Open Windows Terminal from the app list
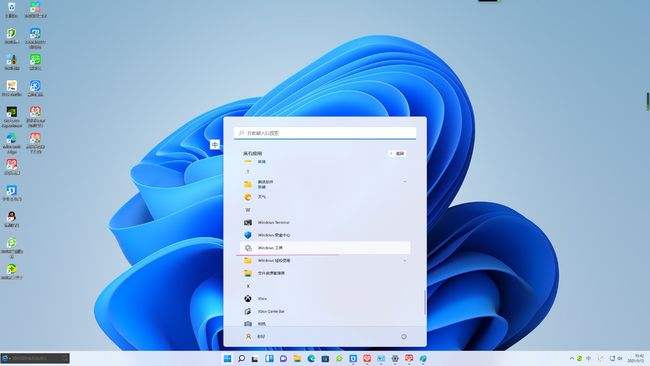 point(325,223)
